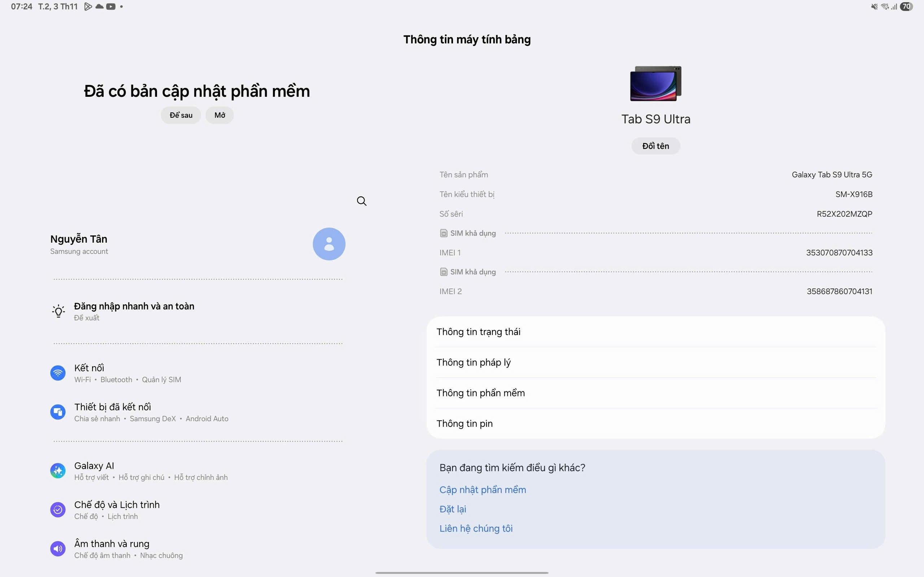Click the lightbulb suggestion icon
Image resolution: width=924 pixels, height=577 pixels.
[x=58, y=311]
